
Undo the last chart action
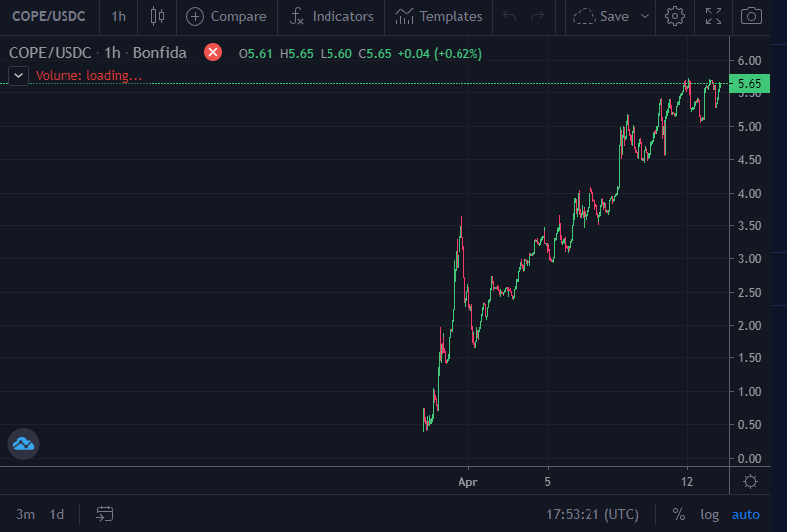(509, 16)
